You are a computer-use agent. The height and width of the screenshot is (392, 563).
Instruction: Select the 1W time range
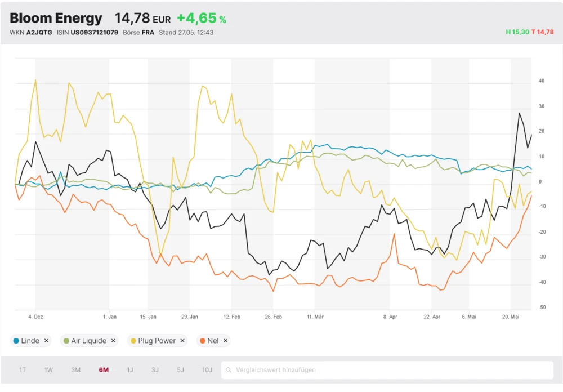[49, 370]
